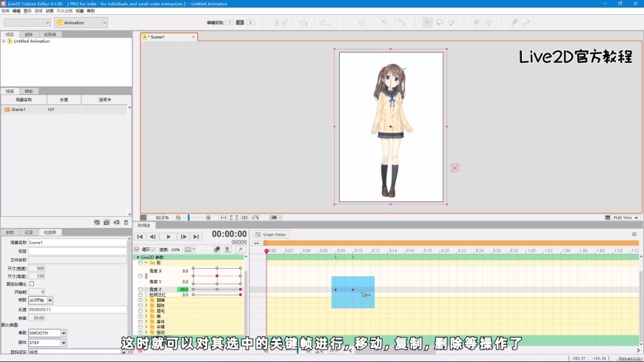The height and width of the screenshot is (362, 644).
Task: Expand the first folder below the face parameters
Action: pyautogui.click(x=147, y=301)
